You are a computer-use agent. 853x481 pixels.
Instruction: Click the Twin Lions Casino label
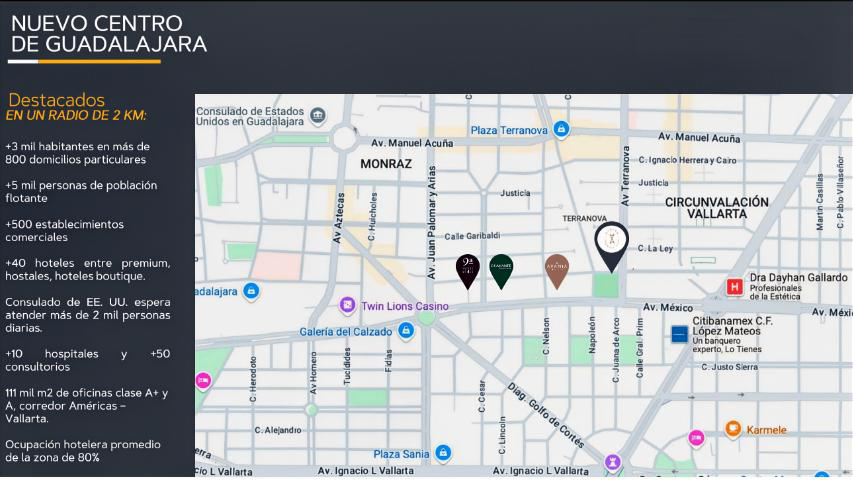pos(405,306)
